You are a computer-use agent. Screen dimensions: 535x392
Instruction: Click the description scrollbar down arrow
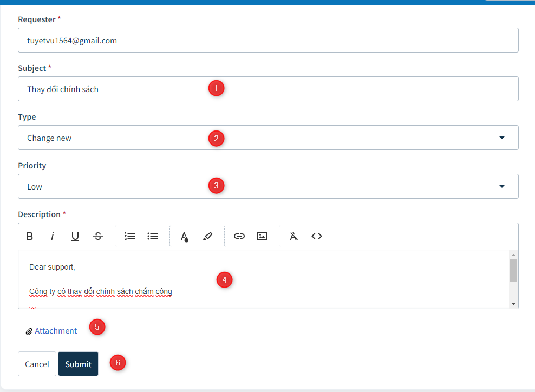[x=513, y=304]
